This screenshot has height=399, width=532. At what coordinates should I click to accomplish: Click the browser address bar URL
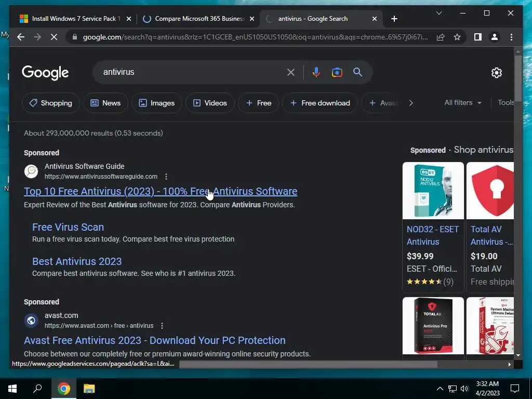(x=255, y=37)
